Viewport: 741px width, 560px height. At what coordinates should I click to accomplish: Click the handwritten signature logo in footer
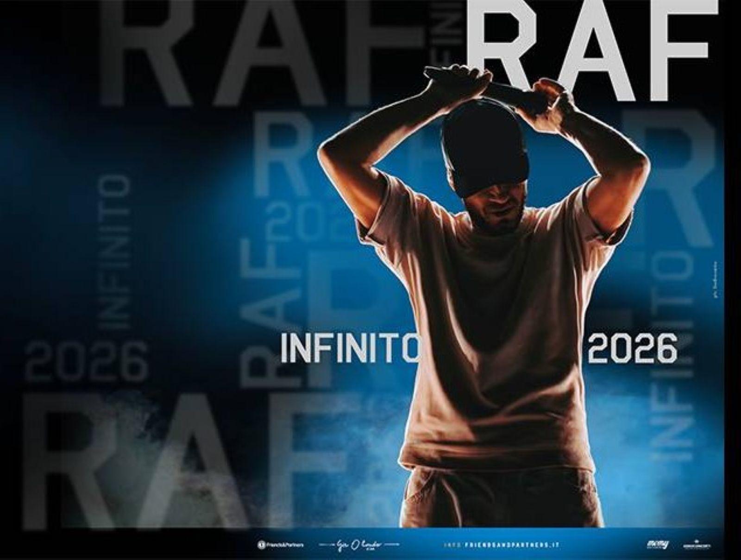359,544
